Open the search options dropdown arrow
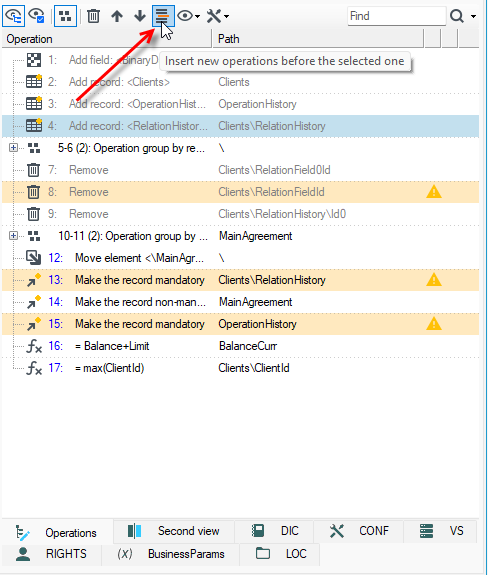This screenshot has height=575, width=488. 473,16
